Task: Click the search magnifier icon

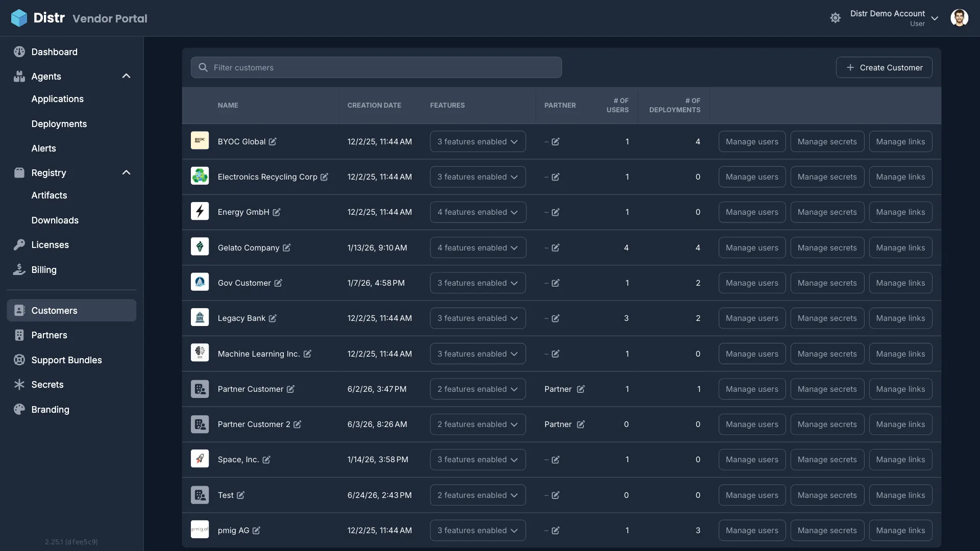Action: tap(203, 67)
